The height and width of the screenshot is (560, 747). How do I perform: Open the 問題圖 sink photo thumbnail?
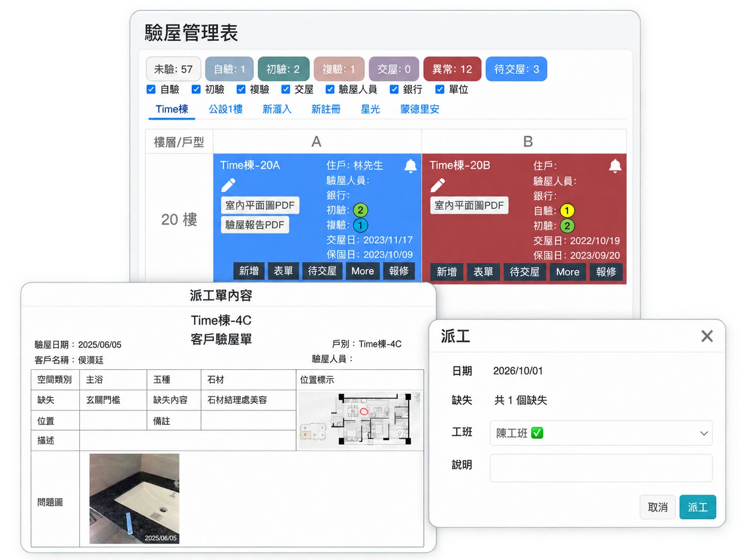point(134,499)
